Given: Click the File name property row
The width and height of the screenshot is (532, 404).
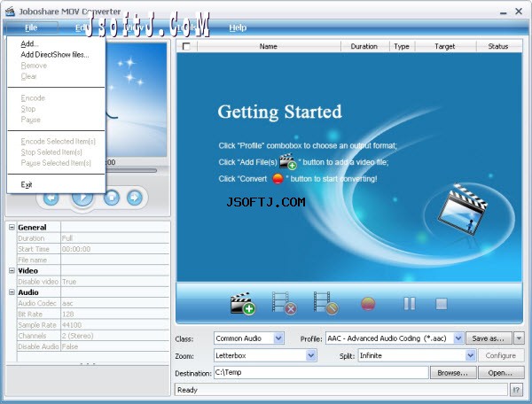Looking at the screenshot, I should 93,260.
